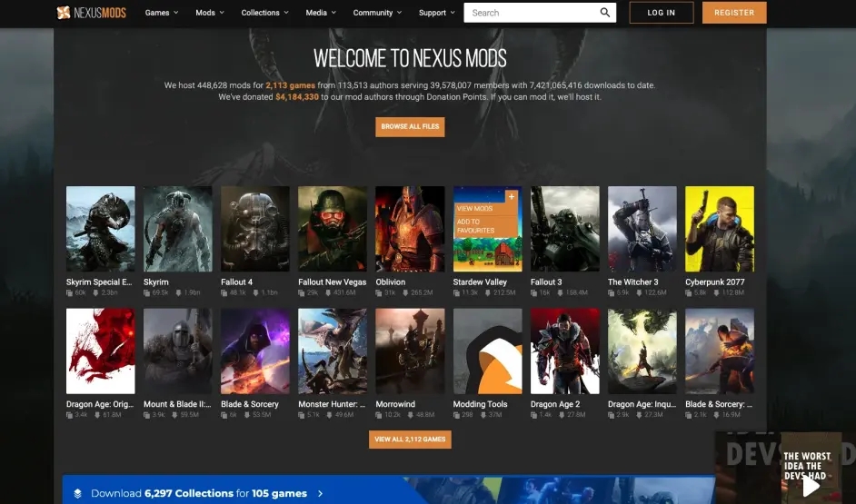The height and width of the screenshot is (504, 856).
Task: Click the collections stack icon in blue banner
Action: click(x=77, y=493)
